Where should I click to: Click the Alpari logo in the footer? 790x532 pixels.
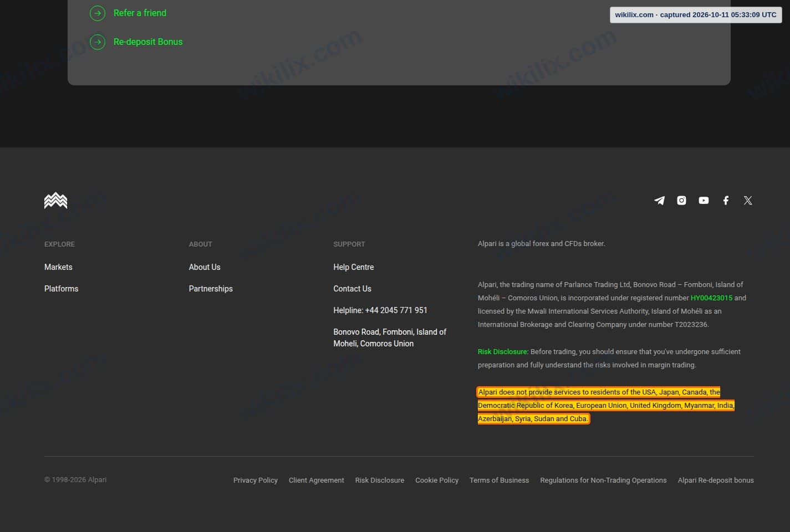point(55,201)
